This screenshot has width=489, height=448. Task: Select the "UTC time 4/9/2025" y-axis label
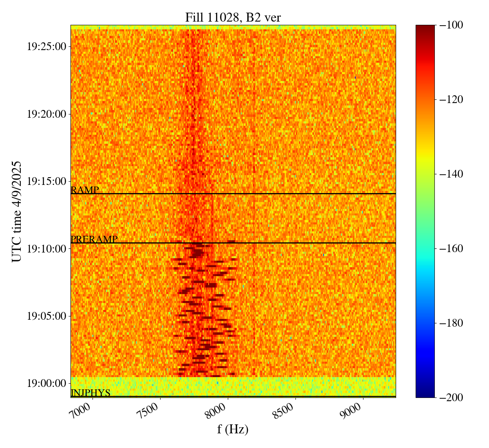(x=17, y=211)
